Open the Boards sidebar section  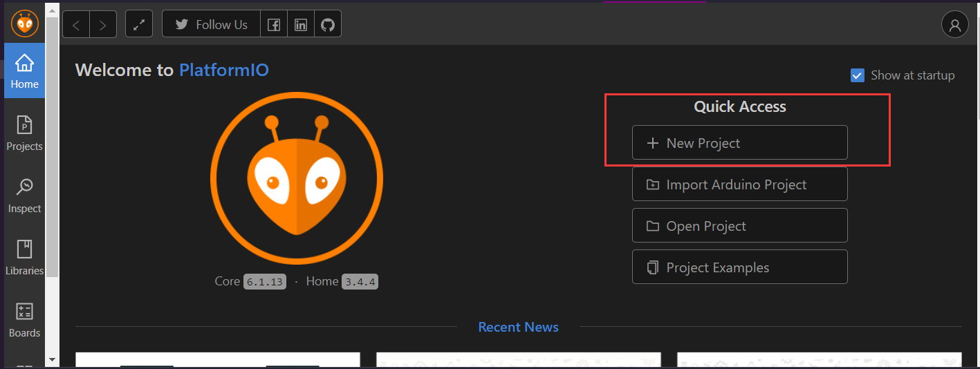point(25,320)
